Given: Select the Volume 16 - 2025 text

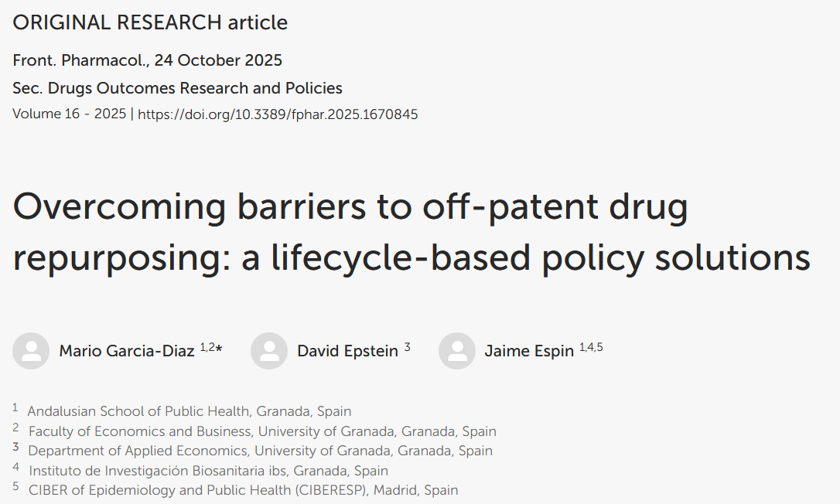Looking at the screenshot, I should click(x=69, y=114).
